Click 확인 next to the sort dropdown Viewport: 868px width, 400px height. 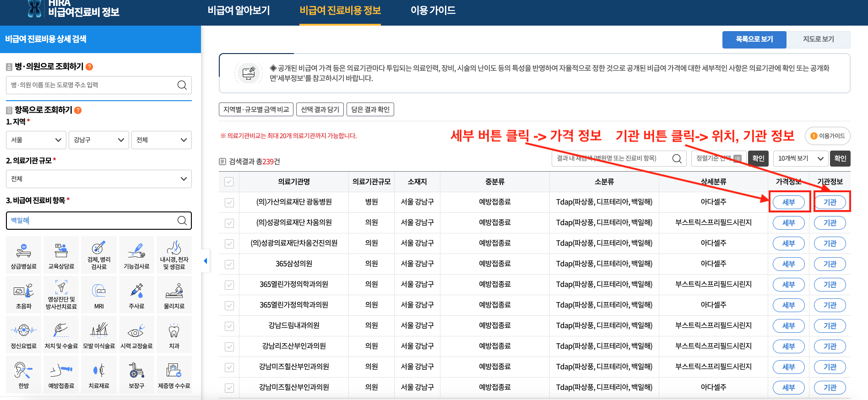[x=759, y=158]
